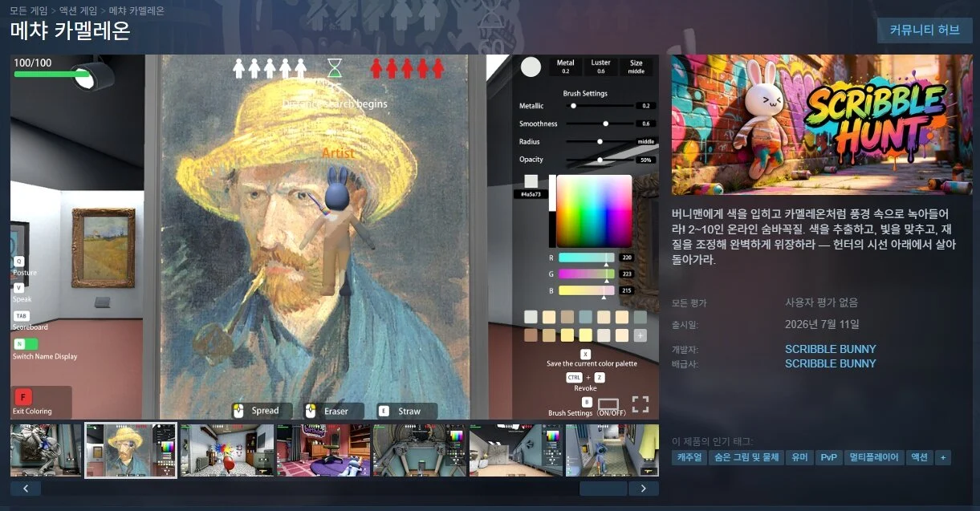Click the B key above Brush Settings
The width and height of the screenshot is (980, 511).
click(587, 402)
